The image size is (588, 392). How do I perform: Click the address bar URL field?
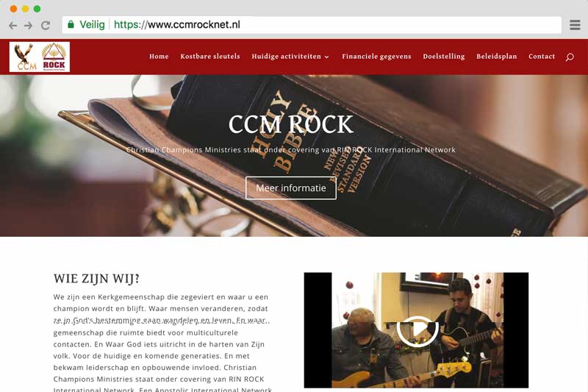click(x=312, y=25)
